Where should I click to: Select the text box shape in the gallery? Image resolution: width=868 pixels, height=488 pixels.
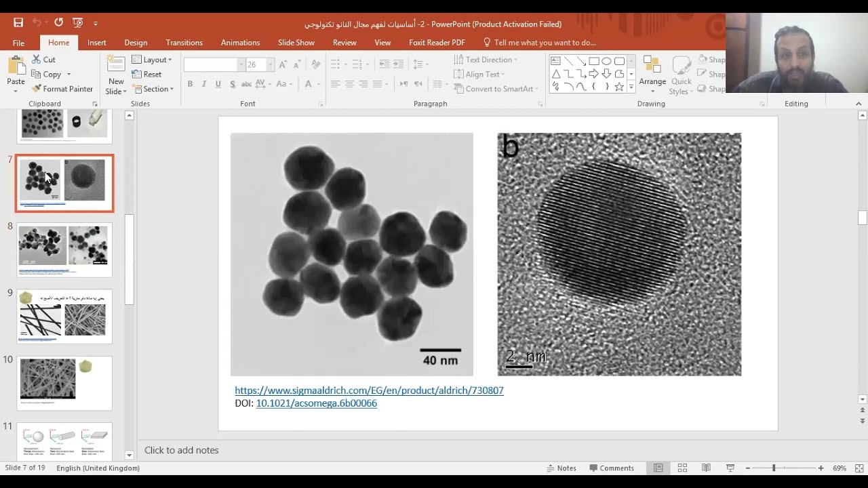pos(556,61)
